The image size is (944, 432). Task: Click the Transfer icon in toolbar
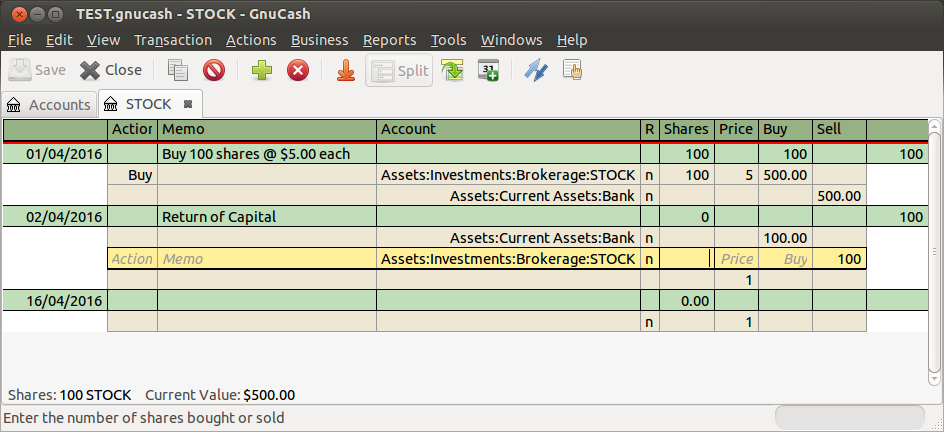[536, 70]
